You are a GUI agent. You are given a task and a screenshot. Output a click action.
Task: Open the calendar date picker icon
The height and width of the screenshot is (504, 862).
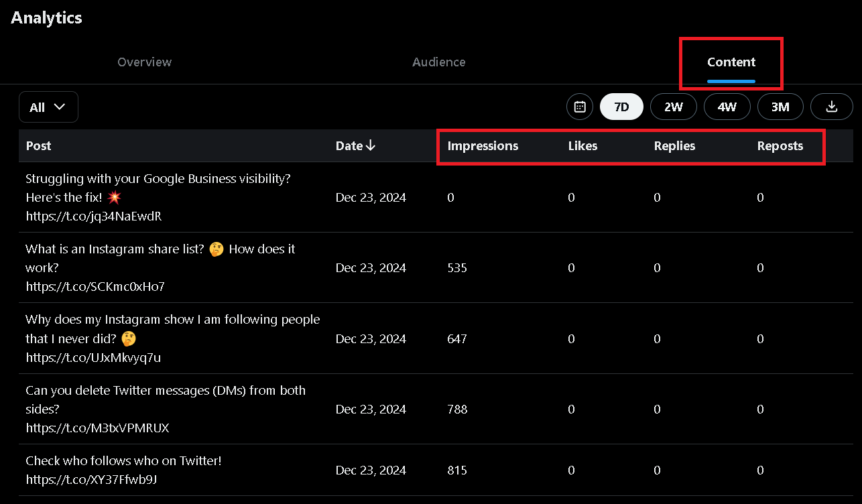tap(579, 107)
